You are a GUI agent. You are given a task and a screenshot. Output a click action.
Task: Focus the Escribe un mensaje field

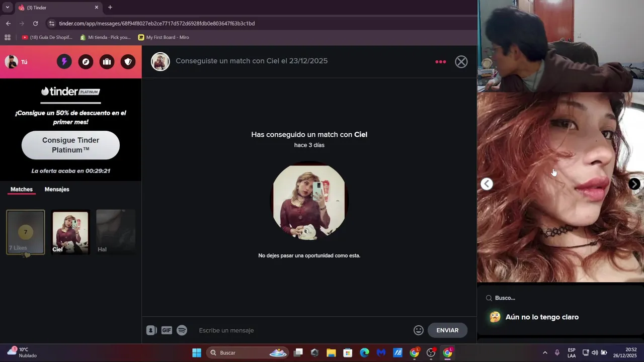pos(302,330)
